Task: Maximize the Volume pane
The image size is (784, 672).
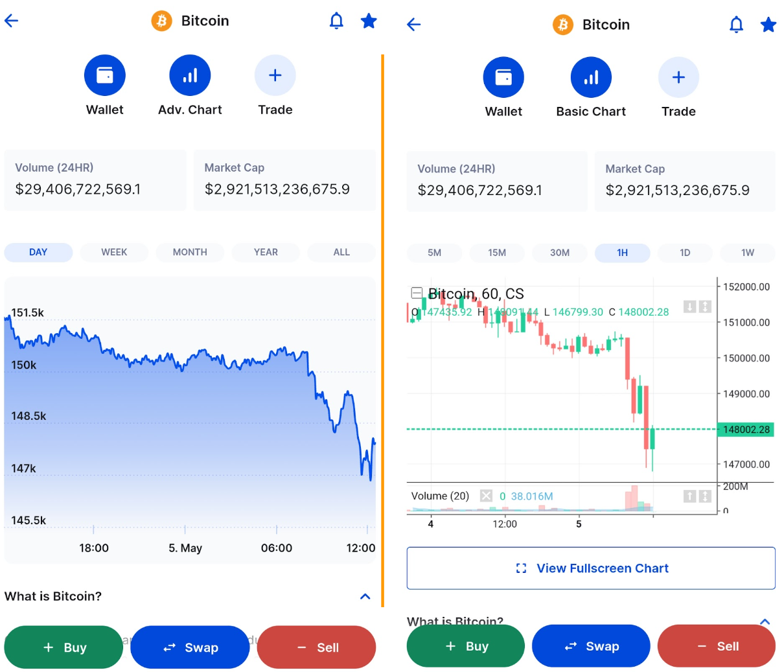Action: [x=705, y=496]
